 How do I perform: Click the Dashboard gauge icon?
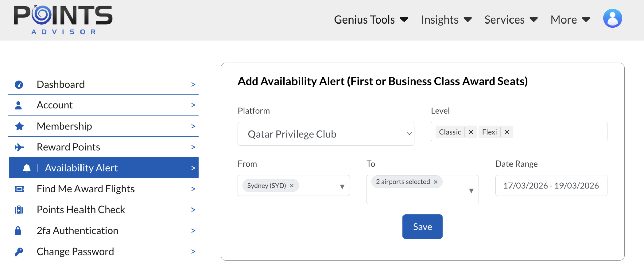click(x=19, y=85)
